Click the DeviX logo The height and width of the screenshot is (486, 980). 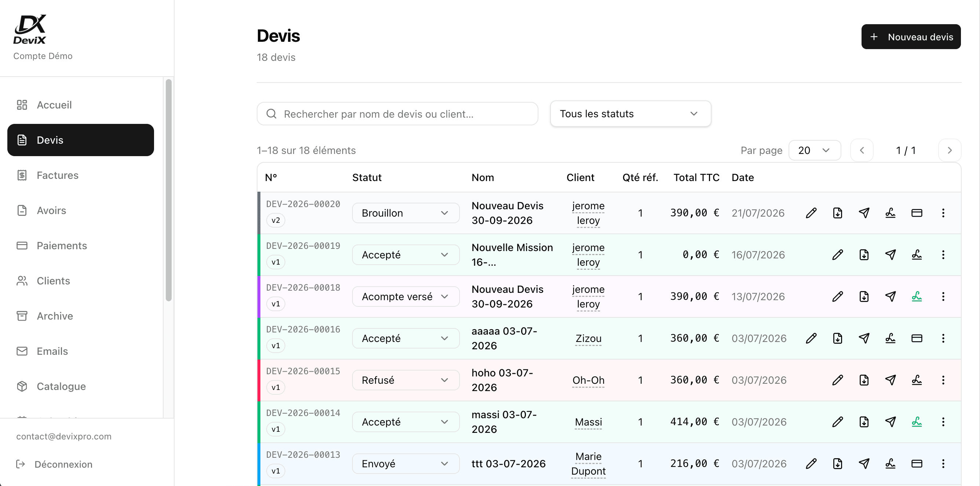pos(30,30)
